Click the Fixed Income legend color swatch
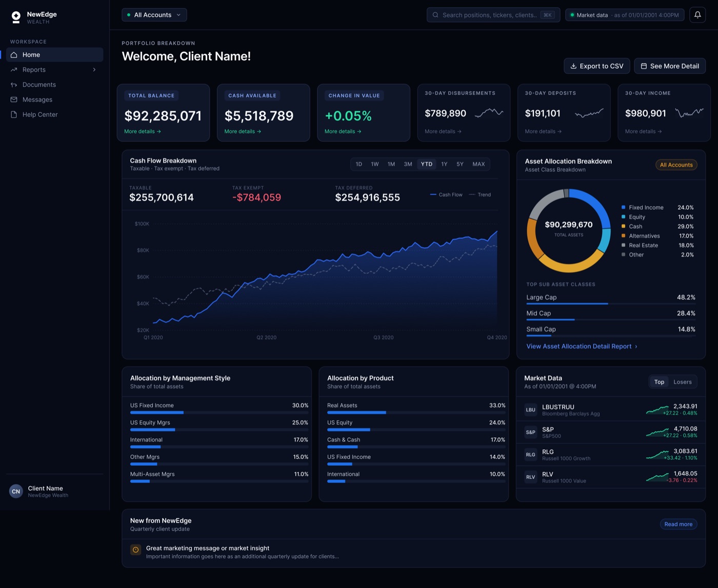 tap(623, 208)
